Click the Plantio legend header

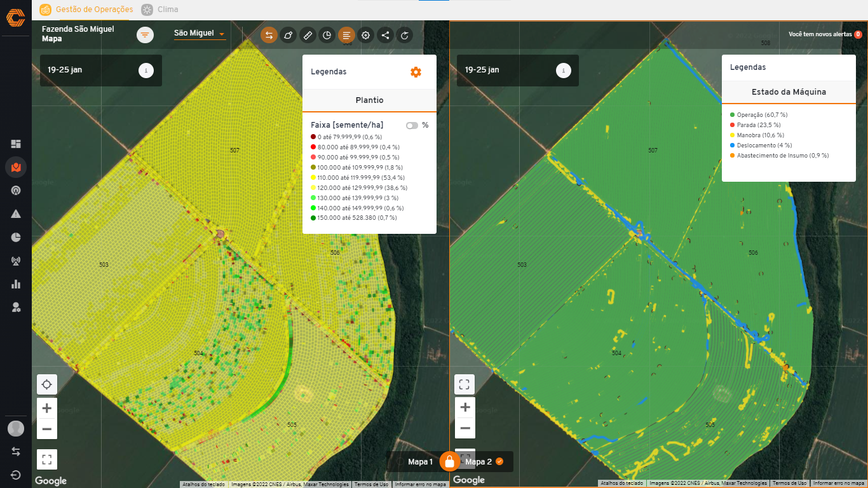tap(369, 100)
